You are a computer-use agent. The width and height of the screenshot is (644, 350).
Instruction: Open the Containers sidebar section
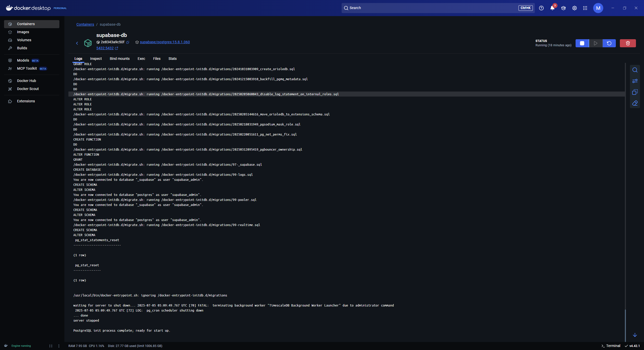click(32, 24)
